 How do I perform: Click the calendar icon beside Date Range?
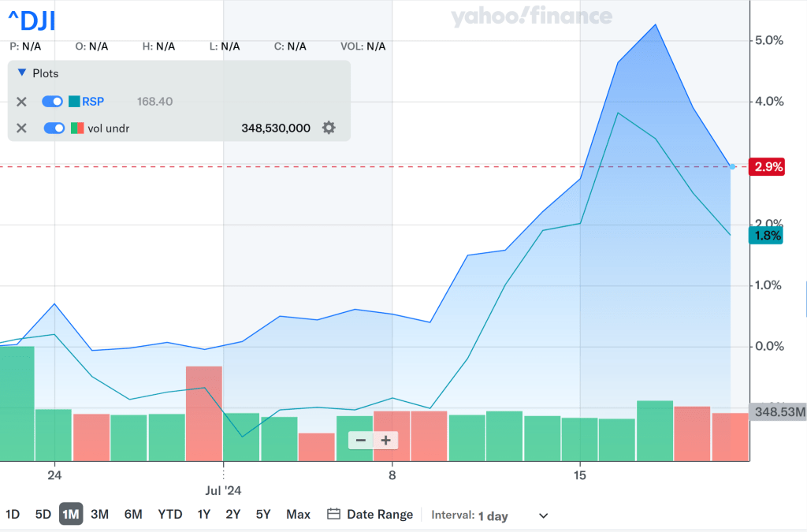click(333, 515)
